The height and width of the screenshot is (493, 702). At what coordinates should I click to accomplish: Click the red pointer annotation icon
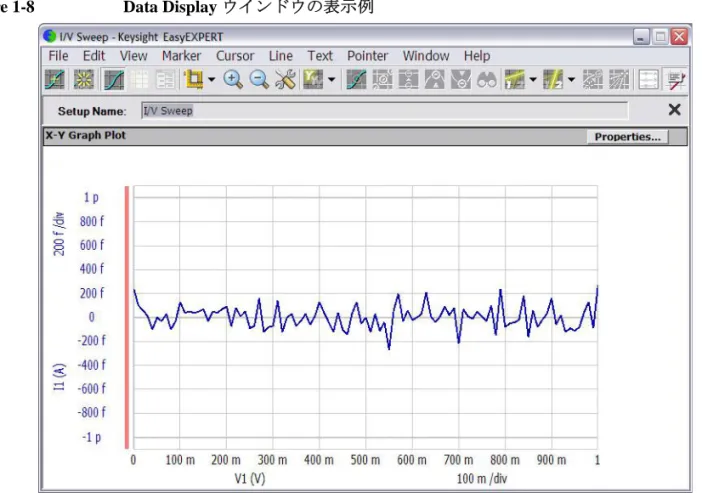tap(676, 80)
